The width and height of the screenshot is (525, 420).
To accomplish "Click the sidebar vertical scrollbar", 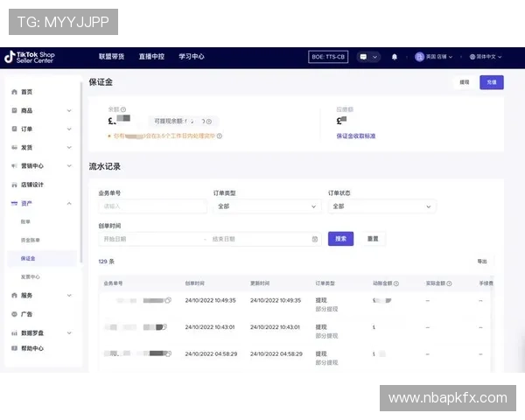I will [81, 171].
